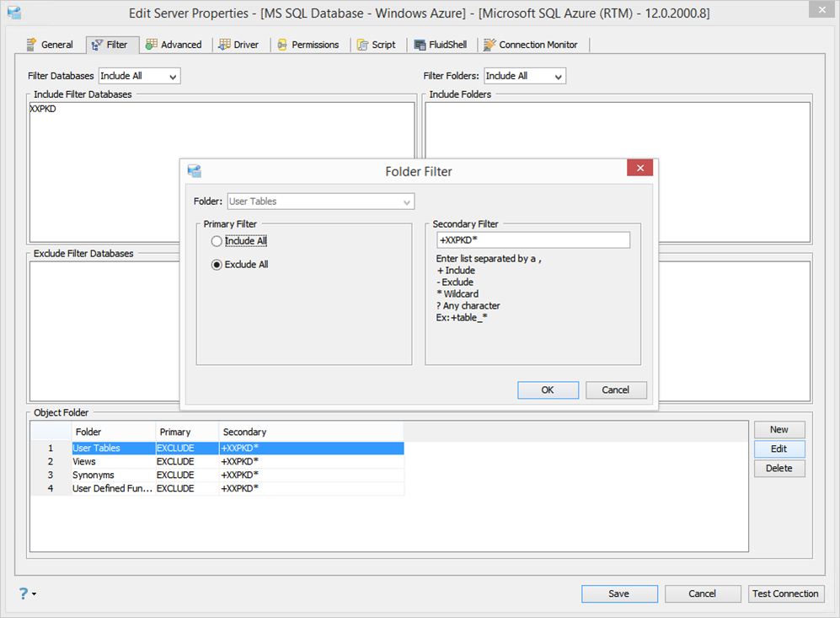The height and width of the screenshot is (618, 840).
Task: Click the Secondary Filter input field
Action: (533, 240)
